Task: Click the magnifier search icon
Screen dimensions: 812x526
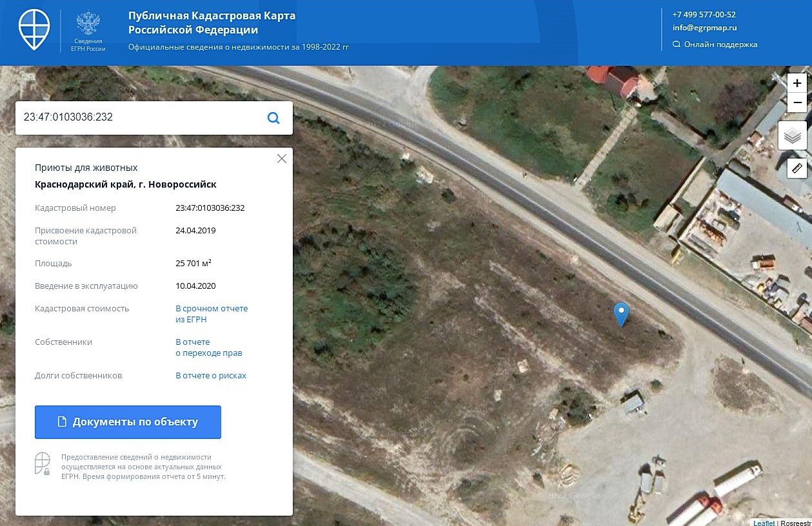Action: [273, 118]
